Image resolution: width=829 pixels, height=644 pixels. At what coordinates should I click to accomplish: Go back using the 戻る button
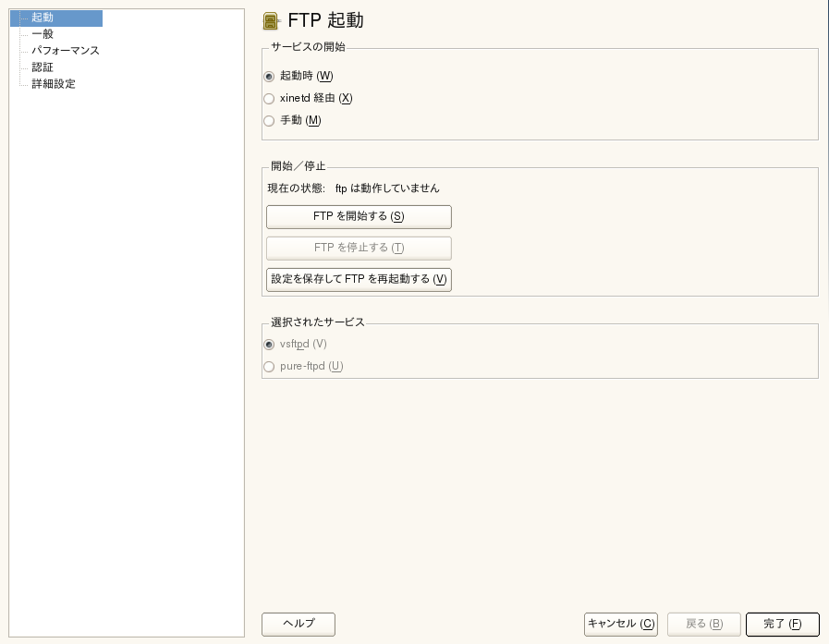[x=703, y=624]
